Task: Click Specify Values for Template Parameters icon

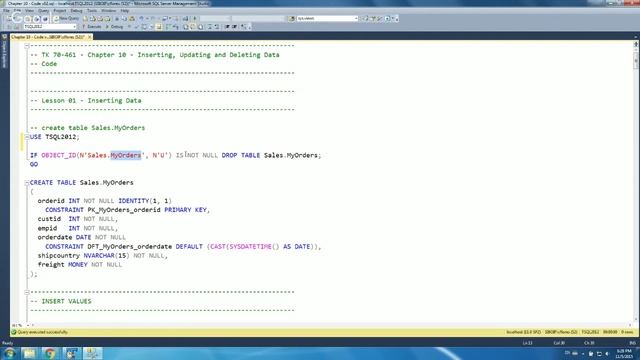Action: [x=244, y=27]
